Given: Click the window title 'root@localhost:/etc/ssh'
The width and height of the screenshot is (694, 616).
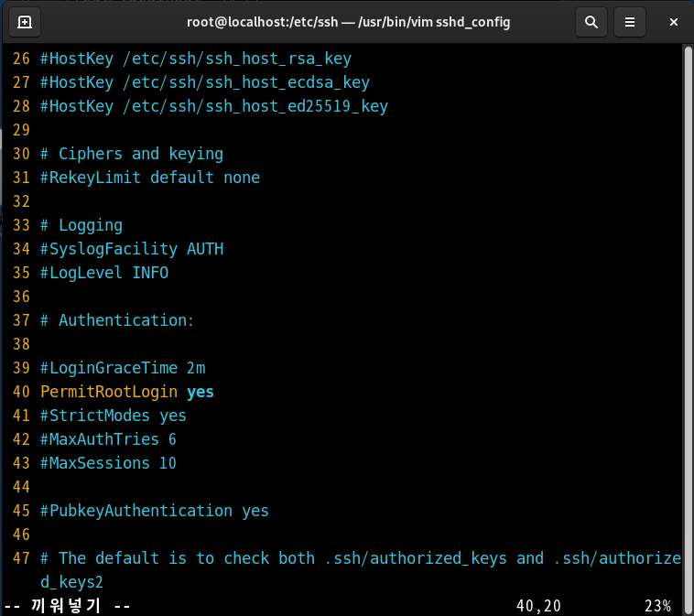Looking at the screenshot, I should [x=262, y=22].
